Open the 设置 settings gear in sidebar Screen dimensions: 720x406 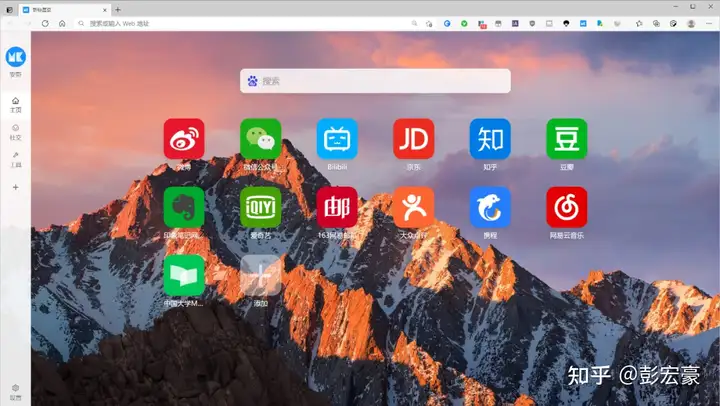coord(16,392)
